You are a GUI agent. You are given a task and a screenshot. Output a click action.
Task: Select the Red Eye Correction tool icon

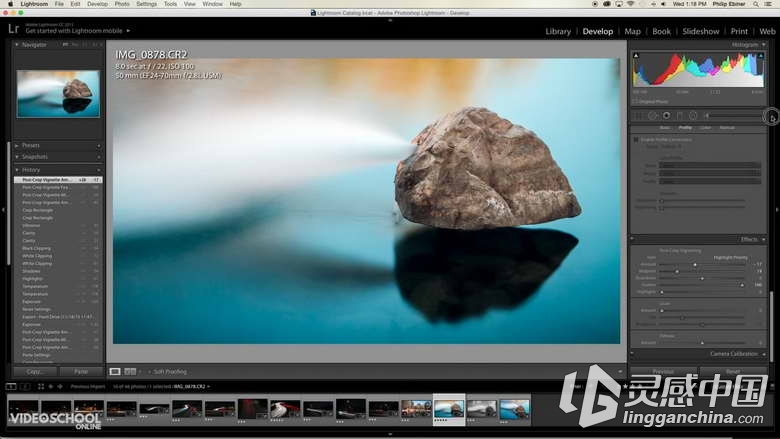(666, 116)
